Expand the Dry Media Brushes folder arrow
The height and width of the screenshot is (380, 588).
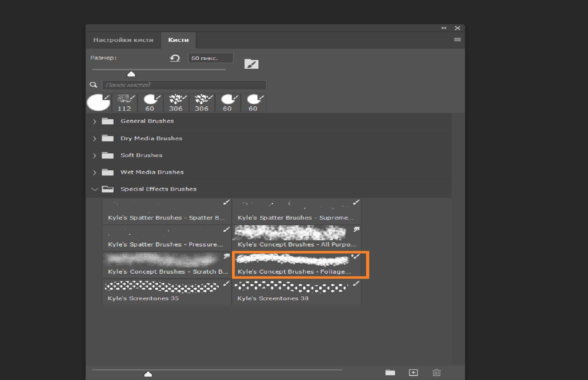tap(94, 139)
